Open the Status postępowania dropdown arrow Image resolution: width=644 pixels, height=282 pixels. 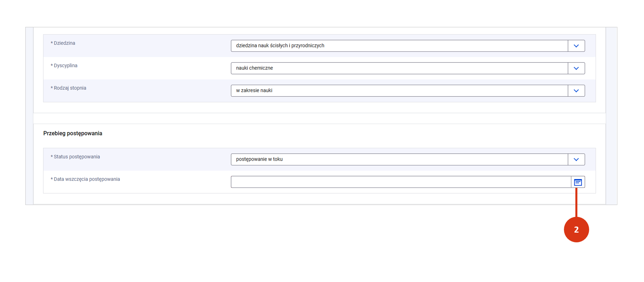tap(576, 160)
